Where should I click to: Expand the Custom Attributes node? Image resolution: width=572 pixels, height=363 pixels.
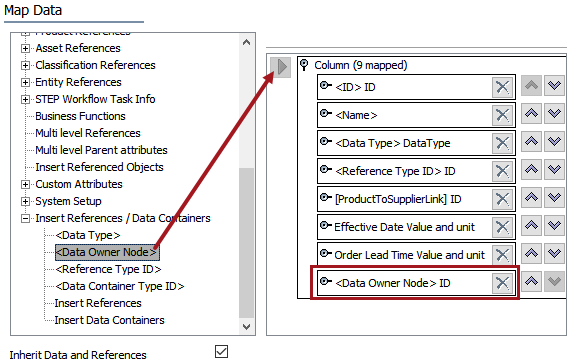25,184
